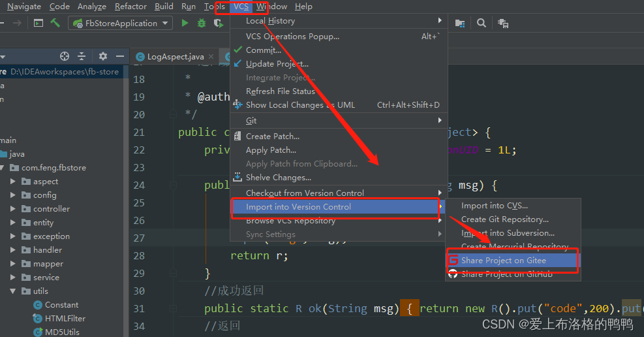Screen dimensions: 644x337
Task: Navigate forward with the arrow icon
Action: (17, 23)
